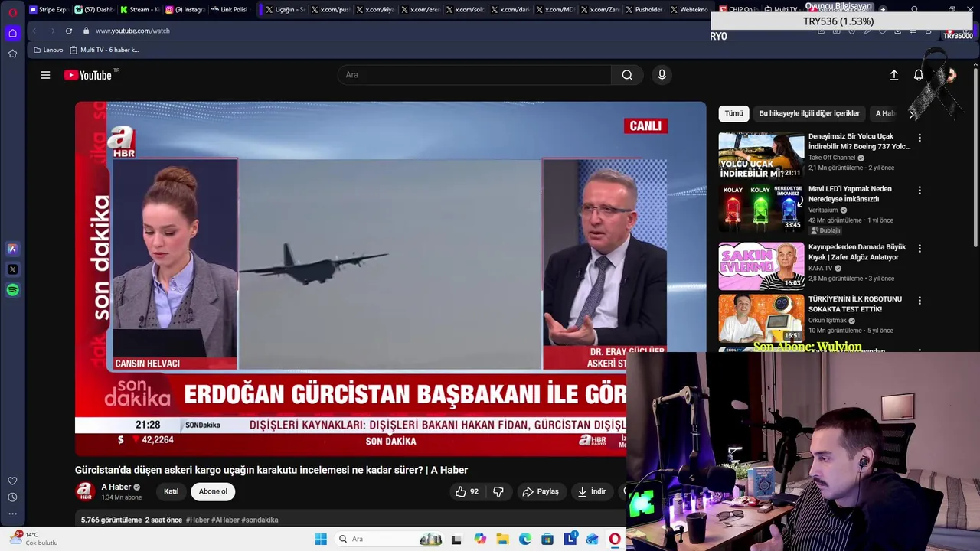Select 'Bu hikayeyle ilgili diğer içerikler' chip
This screenshot has height=551, width=980.
pyautogui.click(x=809, y=113)
